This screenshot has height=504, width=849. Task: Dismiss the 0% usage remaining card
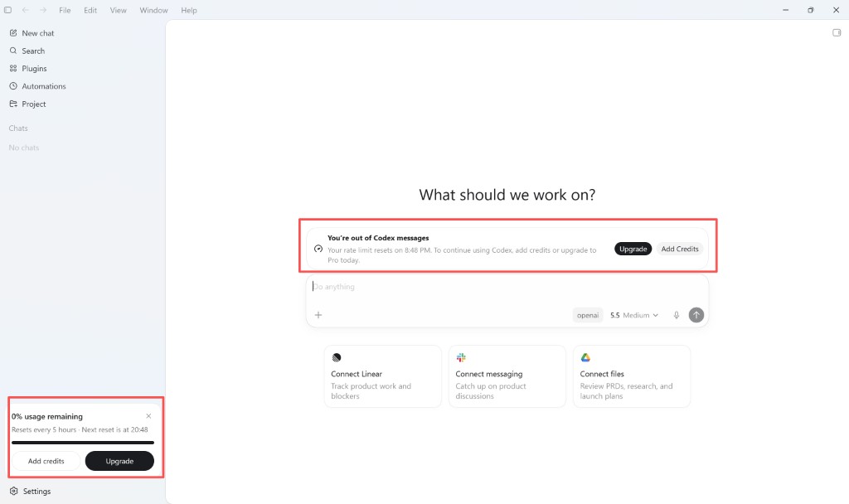(x=148, y=416)
